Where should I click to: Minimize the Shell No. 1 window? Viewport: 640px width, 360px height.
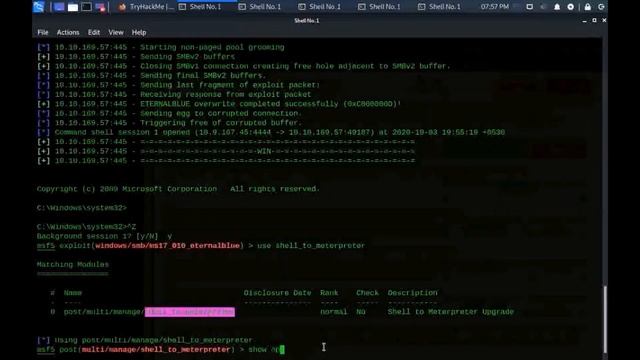[x=584, y=20]
